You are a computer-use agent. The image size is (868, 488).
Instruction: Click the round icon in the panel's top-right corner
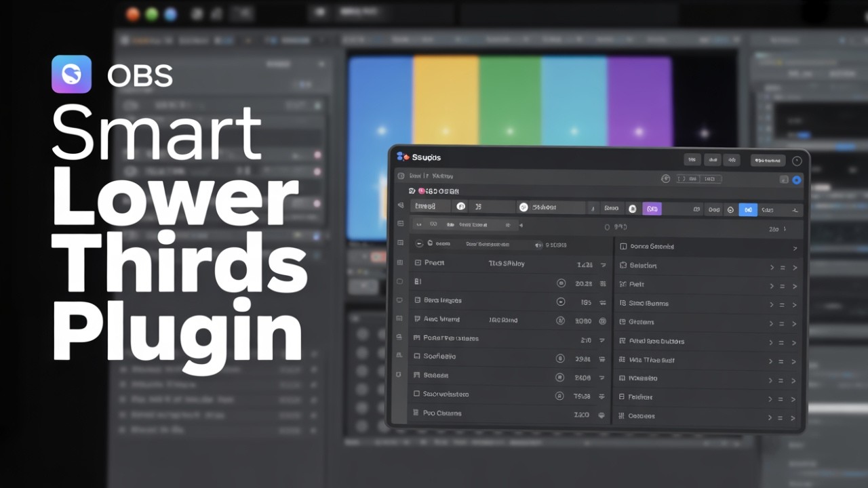797,161
